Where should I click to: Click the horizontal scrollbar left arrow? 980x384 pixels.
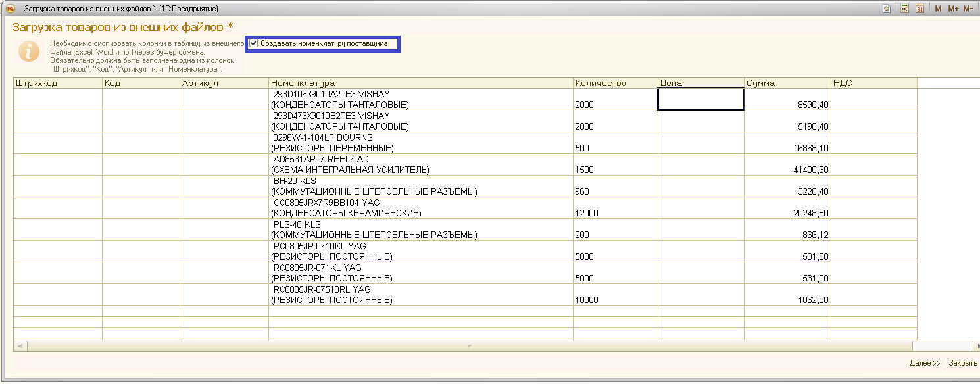click(x=20, y=346)
